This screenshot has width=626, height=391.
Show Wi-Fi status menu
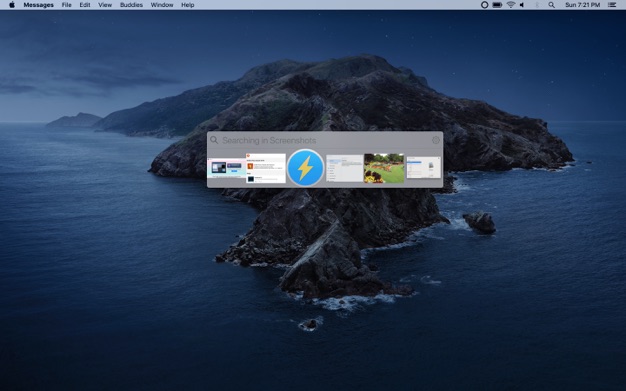pos(511,5)
